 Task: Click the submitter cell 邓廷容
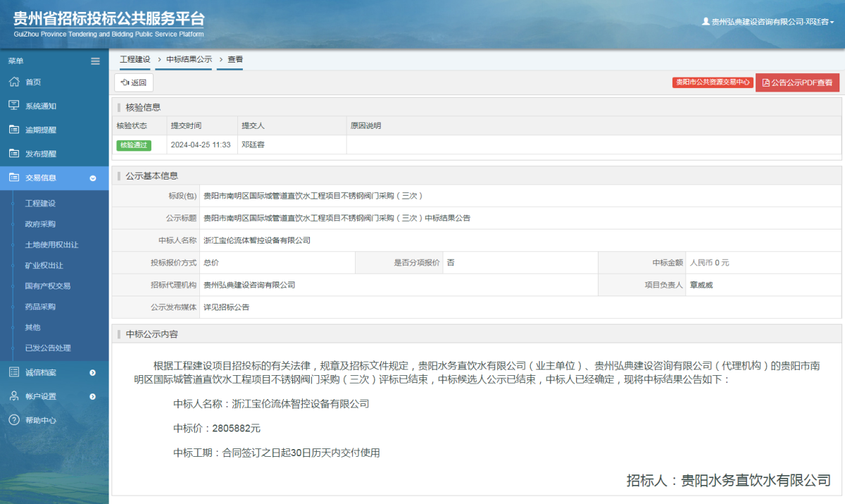pos(253,144)
